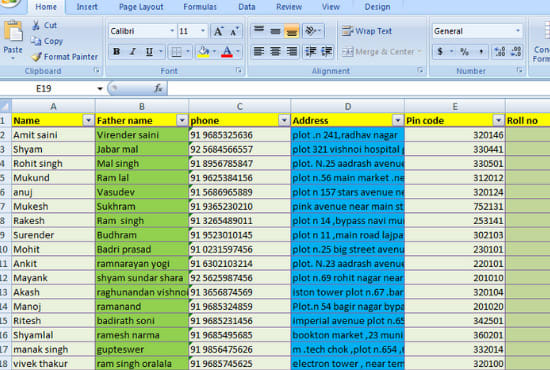Select cell containing Amit saini

click(x=53, y=135)
